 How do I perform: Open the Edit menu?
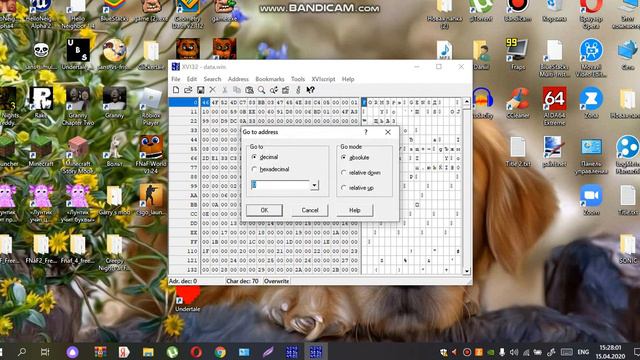[x=191, y=79]
